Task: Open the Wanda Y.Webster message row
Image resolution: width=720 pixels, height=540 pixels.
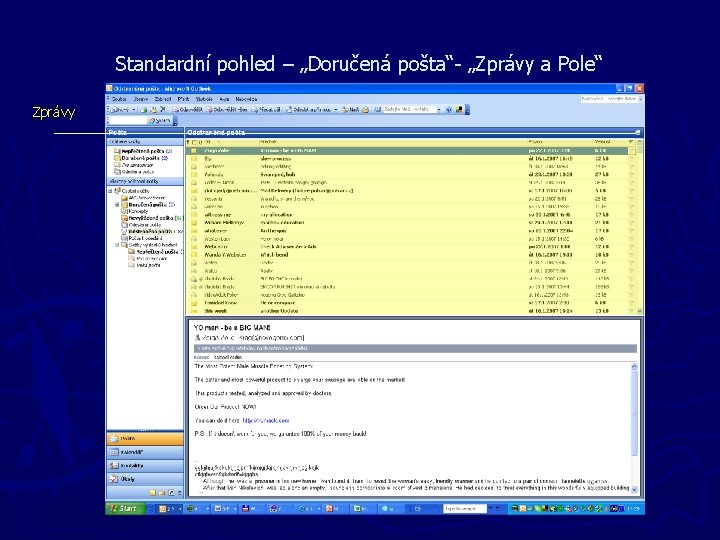Action: 411,255
